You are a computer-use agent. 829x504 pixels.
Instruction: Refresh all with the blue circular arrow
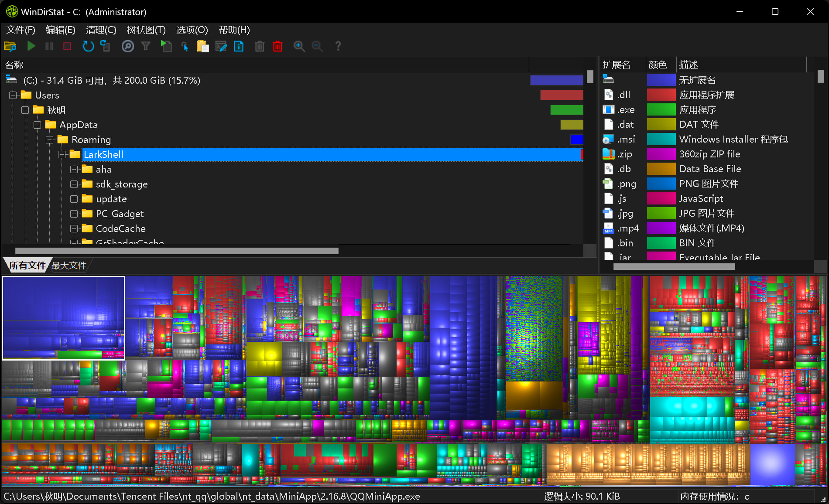[88, 46]
